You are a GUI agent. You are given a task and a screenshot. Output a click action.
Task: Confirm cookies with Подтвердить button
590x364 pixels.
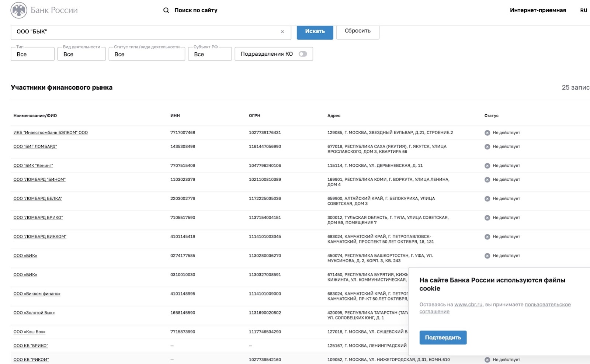(x=443, y=337)
